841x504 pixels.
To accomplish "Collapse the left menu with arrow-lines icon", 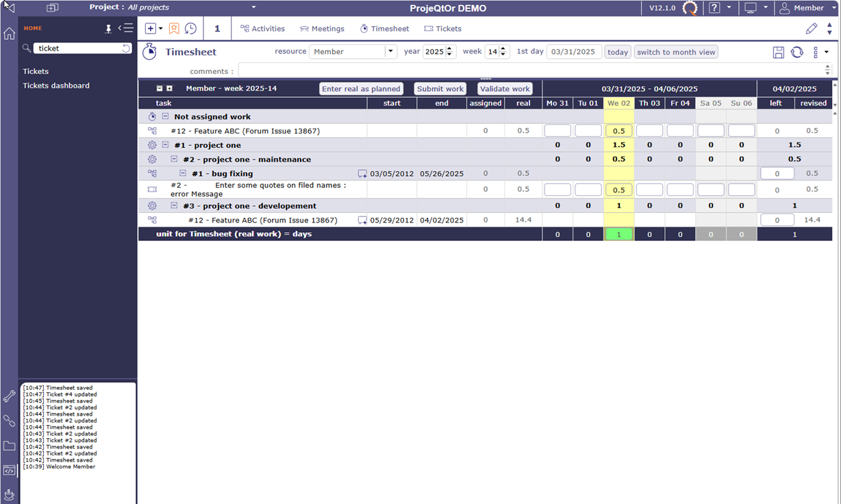I will pyautogui.click(x=125, y=28).
